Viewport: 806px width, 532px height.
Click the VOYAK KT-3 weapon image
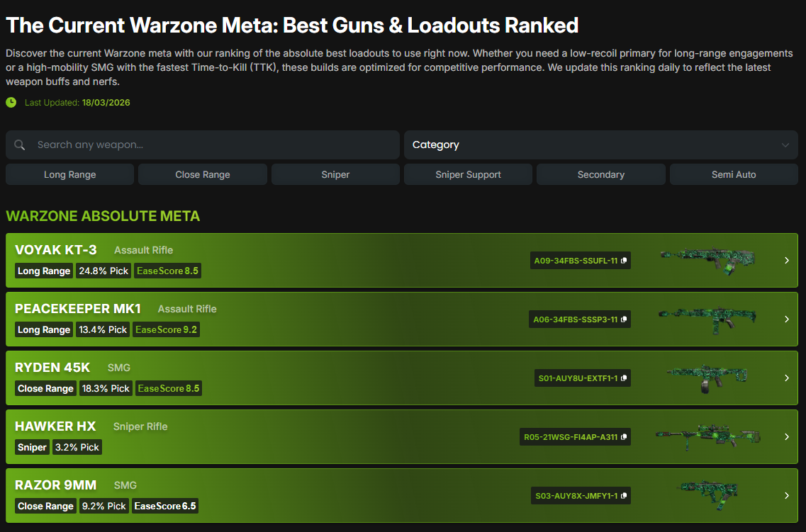point(707,260)
